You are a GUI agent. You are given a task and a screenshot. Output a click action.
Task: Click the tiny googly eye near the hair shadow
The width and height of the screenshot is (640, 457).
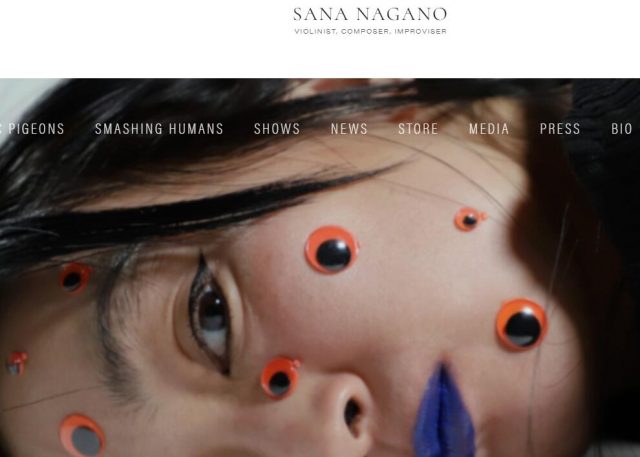pos(469,219)
